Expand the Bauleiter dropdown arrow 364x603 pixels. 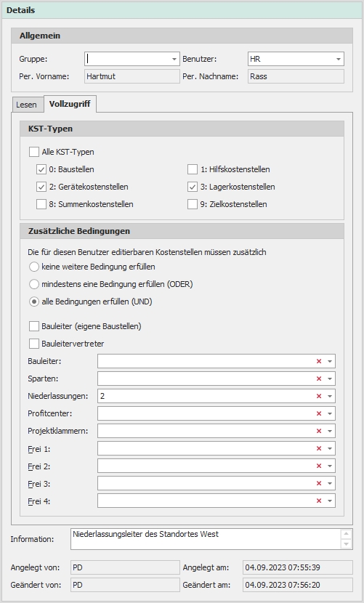tap(330, 361)
